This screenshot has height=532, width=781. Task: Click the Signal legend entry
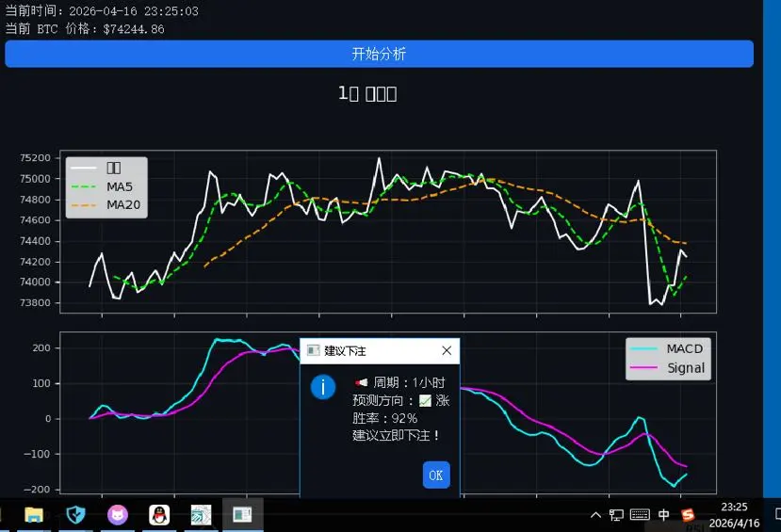click(x=668, y=368)
